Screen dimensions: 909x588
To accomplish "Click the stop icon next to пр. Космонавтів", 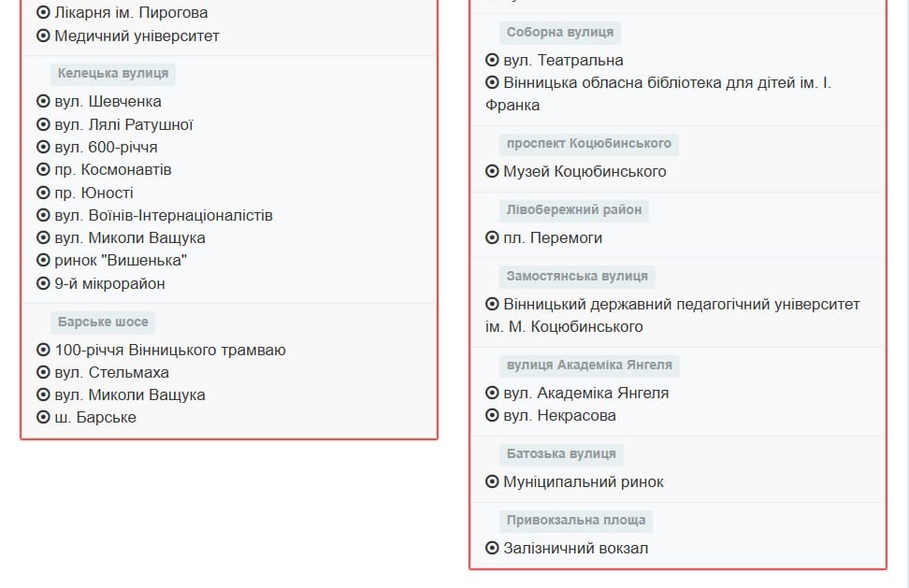I will [43, 170].
